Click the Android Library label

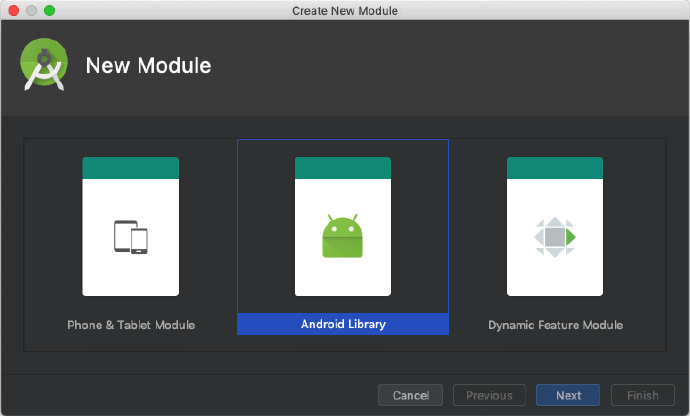coord(343,324)
